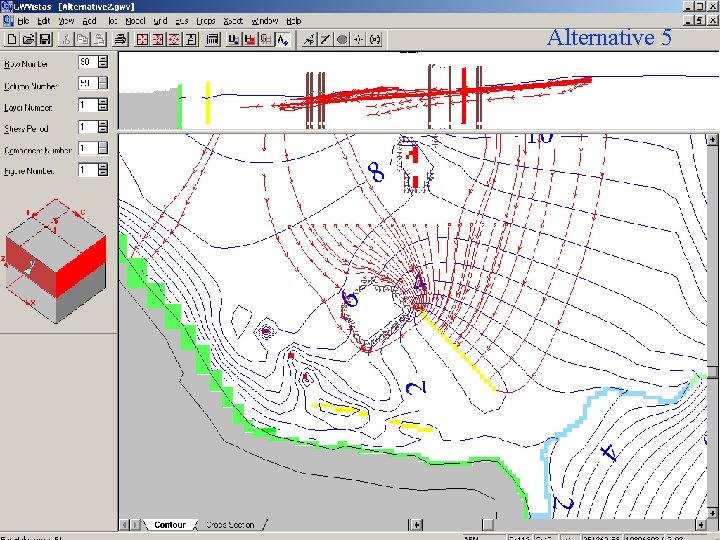720x540 pixels.
Task: Click the Copy toolbar icon
Action: tap(83, 39)
